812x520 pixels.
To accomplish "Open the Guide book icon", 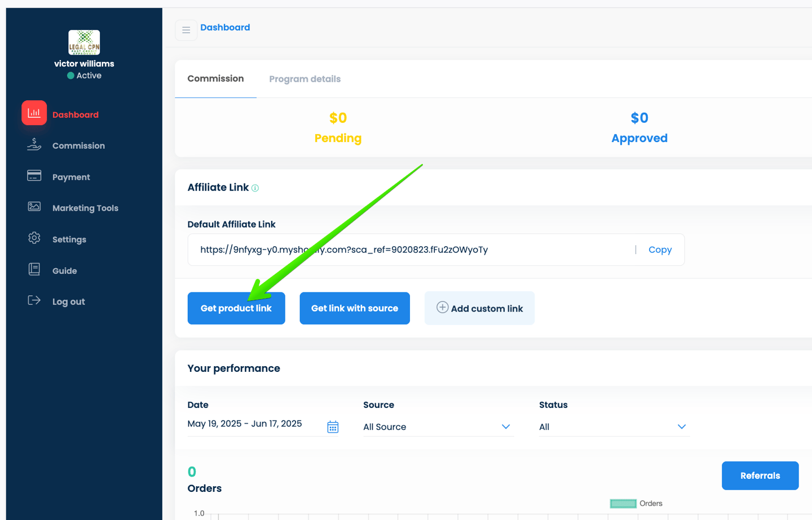I will pos(34,269).
